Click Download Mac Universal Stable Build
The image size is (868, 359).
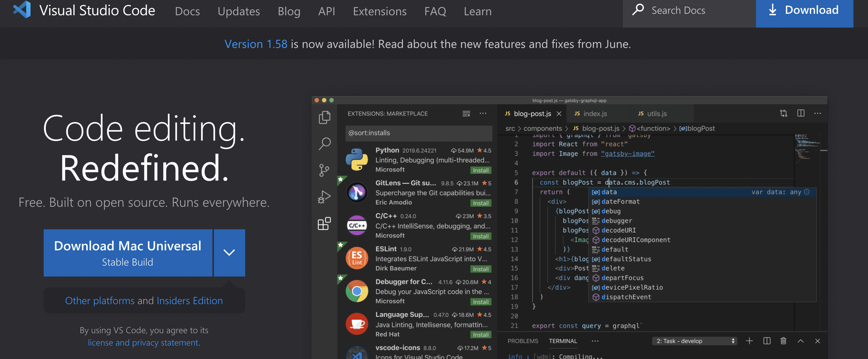(128, 253)
